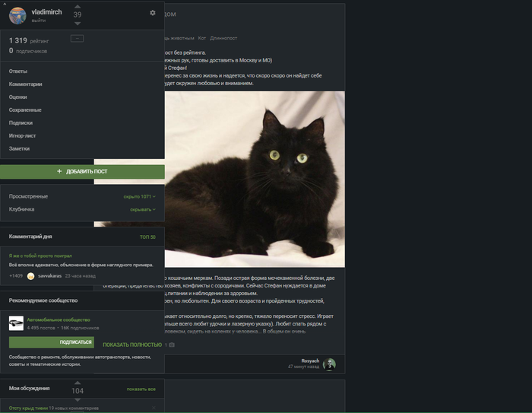Subscribe with the ПОДПИСАТЬСЯ button

[52, 342]
